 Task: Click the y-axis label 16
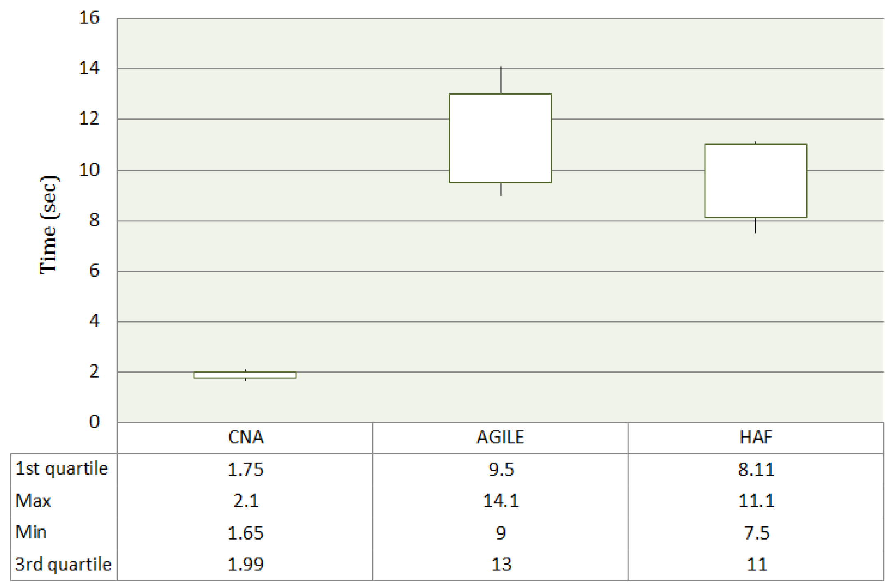(89, 18)
